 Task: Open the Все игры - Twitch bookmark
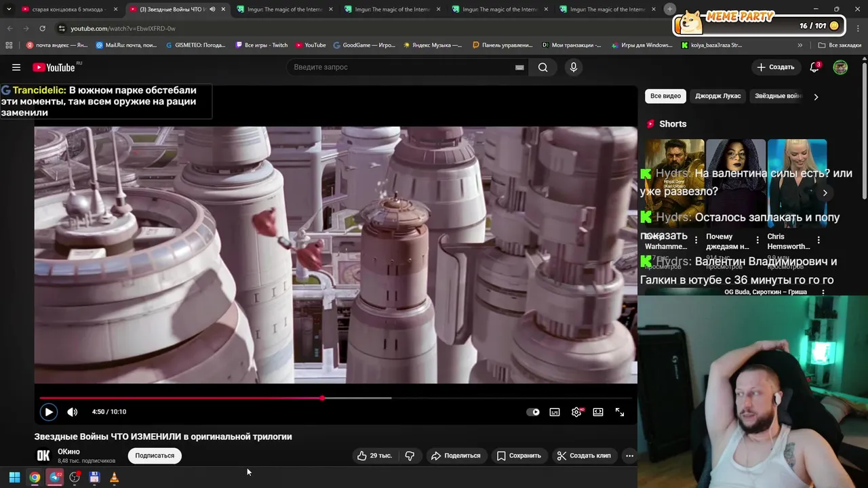(x=262, y=45)
